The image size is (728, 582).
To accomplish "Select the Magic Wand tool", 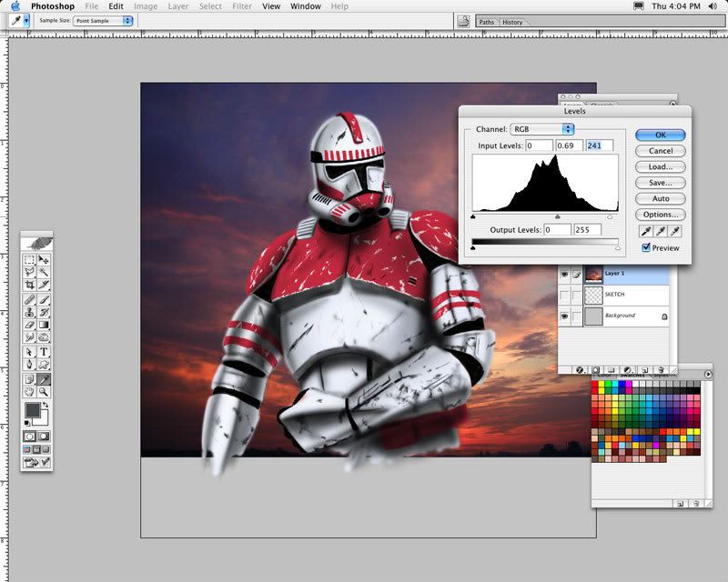I will [x=44, y=272].
